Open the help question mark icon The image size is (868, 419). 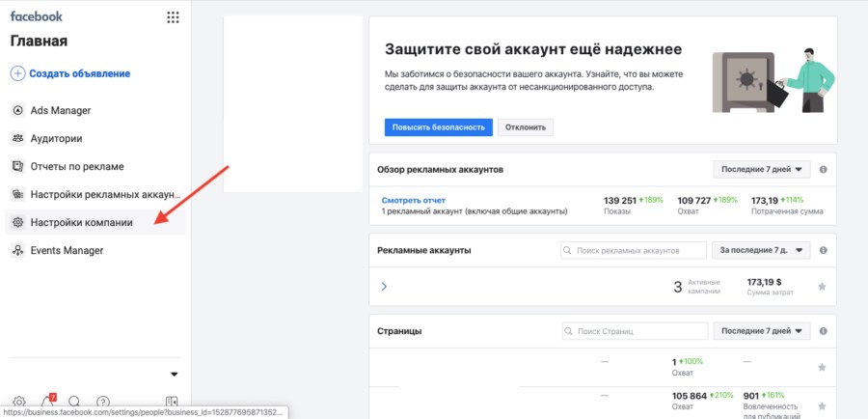(x=103, y=402)
